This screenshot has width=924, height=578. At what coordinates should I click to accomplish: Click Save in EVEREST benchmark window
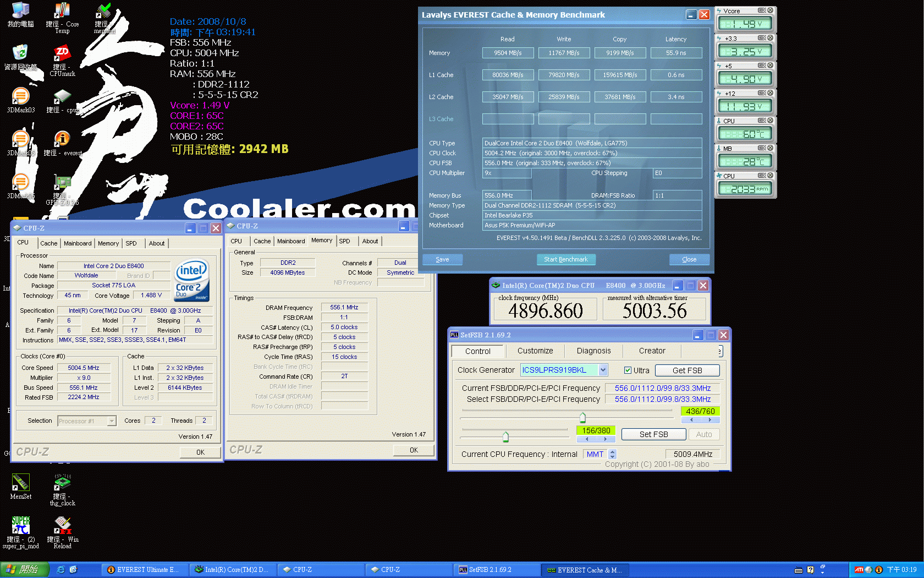tap(442, 259)
